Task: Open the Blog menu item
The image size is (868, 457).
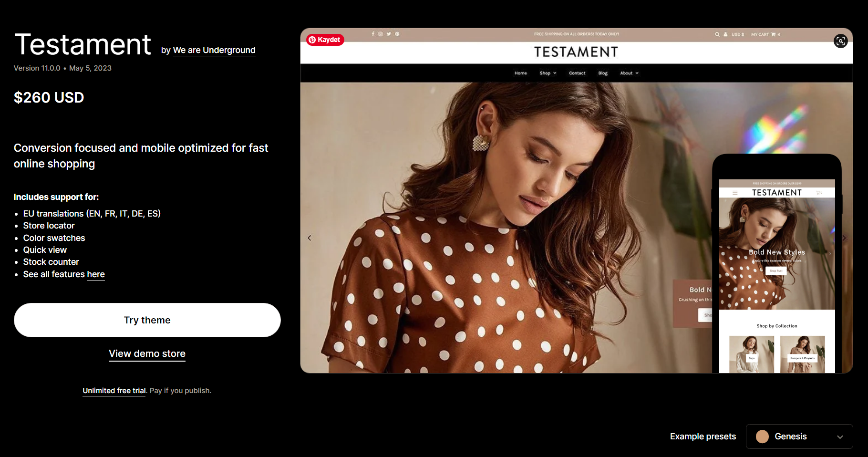Action: (602, 73)
